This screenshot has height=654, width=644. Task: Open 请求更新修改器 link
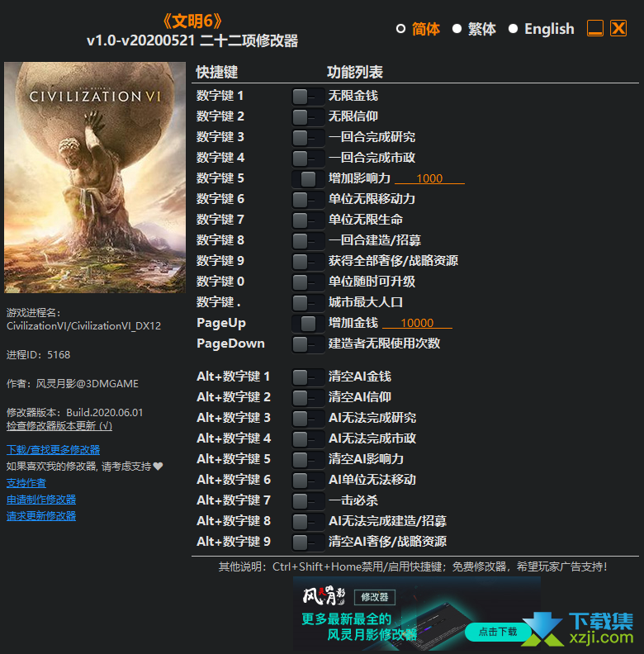41,516
